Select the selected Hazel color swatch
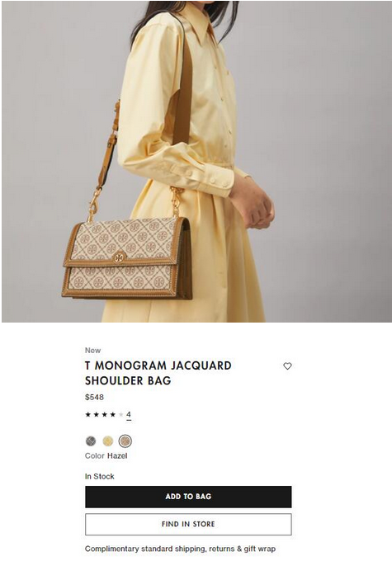Image resolution: width=392 pixels, height=561 pixels. pos(125,441)
